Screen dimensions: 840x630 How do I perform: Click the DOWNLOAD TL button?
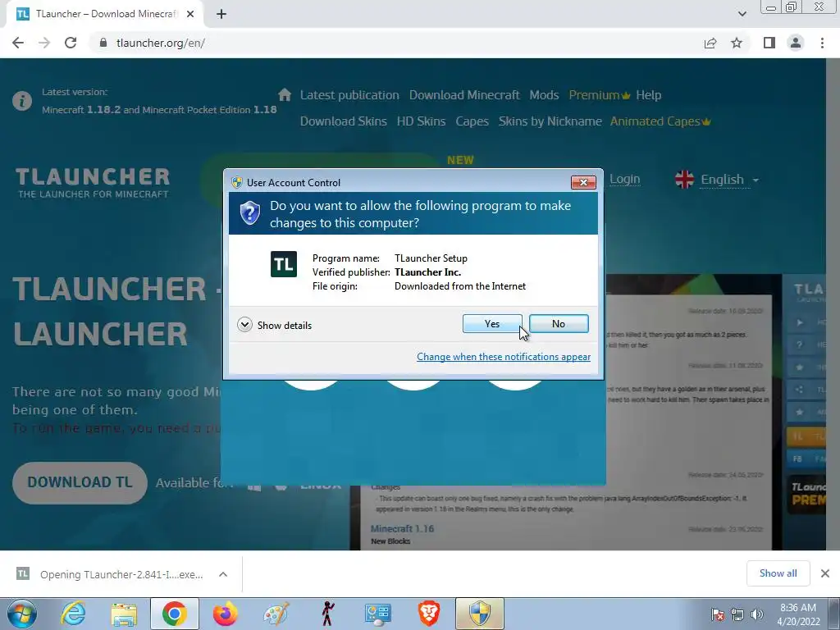click(80, 482)
